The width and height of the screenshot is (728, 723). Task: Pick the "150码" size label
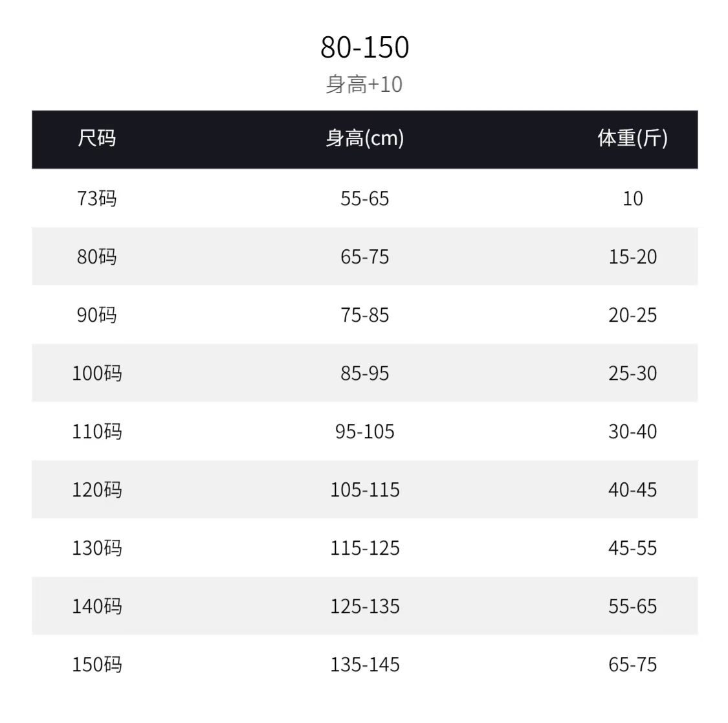[x=97, y=664]
